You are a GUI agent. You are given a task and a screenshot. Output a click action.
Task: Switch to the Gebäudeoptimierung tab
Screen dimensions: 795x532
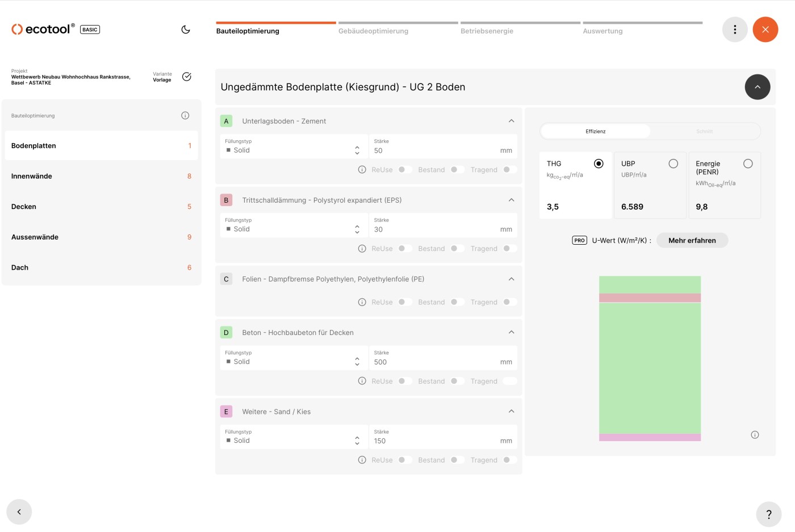click(x=373, y=31)
